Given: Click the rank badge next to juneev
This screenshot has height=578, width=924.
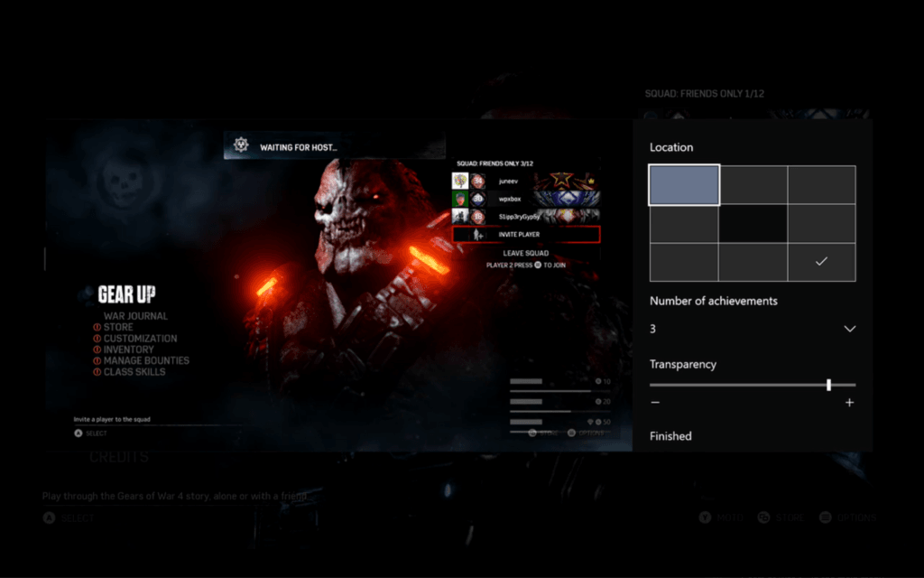Looking at the screenshot, I should pyautogui.click(x=478, y=181).
